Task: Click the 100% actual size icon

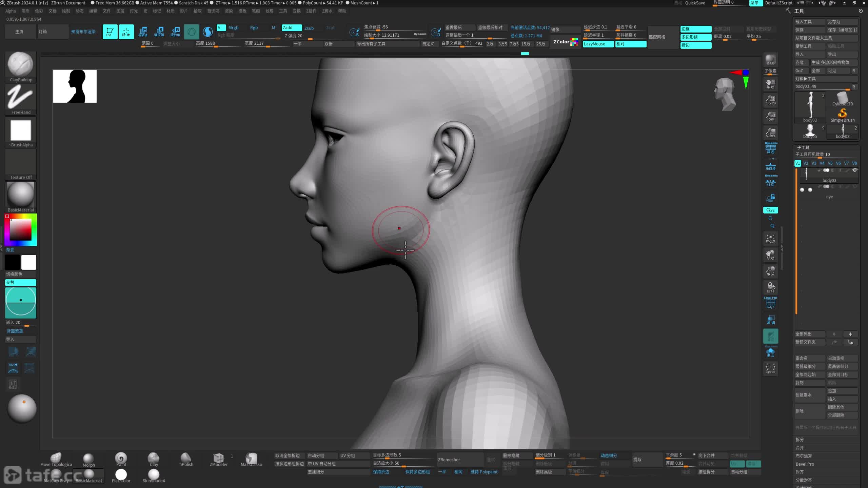Action: tap(770, 116)
